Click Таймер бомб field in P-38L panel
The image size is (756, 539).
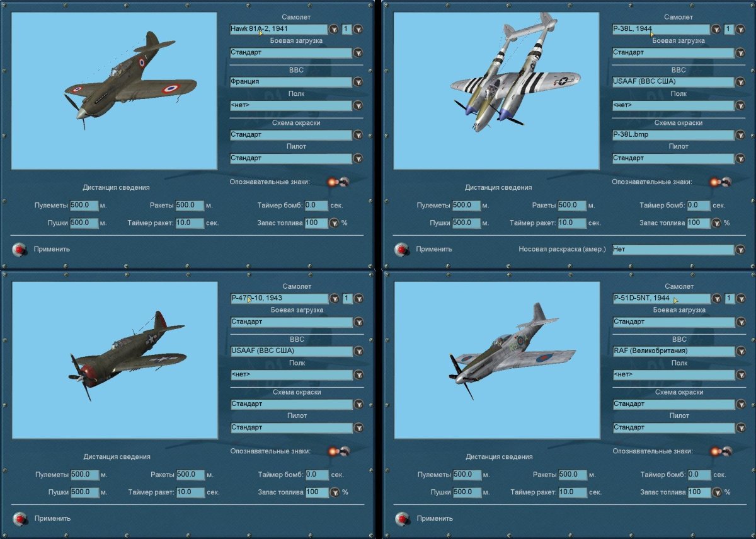pyautogui.click(x=698, y=206)
